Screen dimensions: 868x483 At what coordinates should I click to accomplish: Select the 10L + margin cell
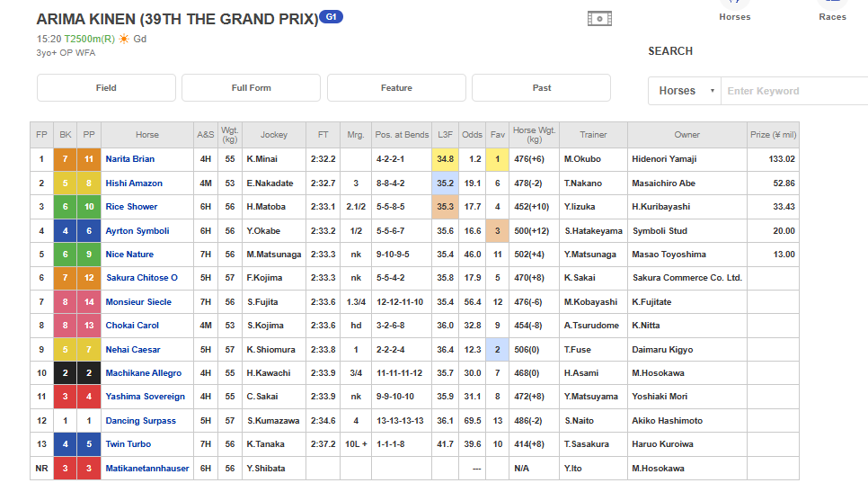pyautogui.click(x=356, y=444)
